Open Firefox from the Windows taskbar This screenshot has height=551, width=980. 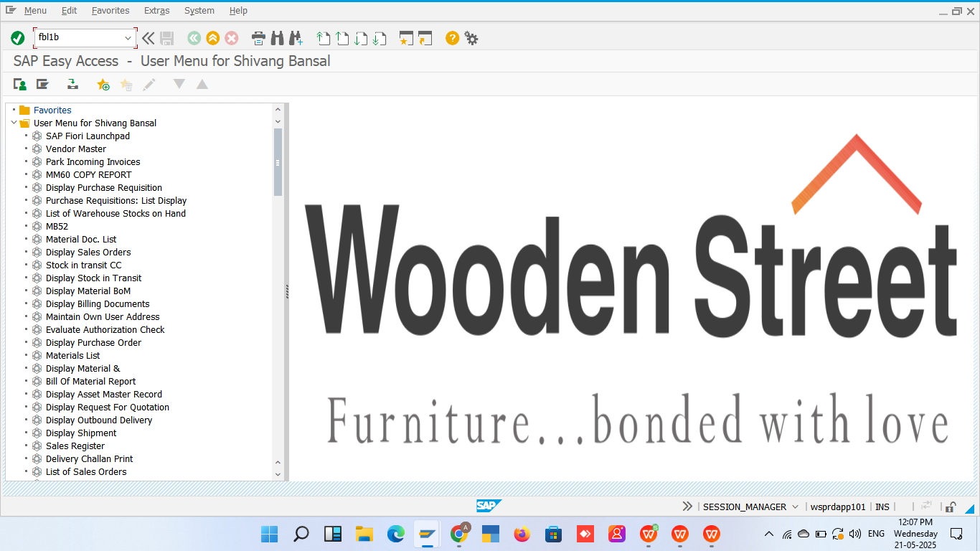tap(522, 534)
